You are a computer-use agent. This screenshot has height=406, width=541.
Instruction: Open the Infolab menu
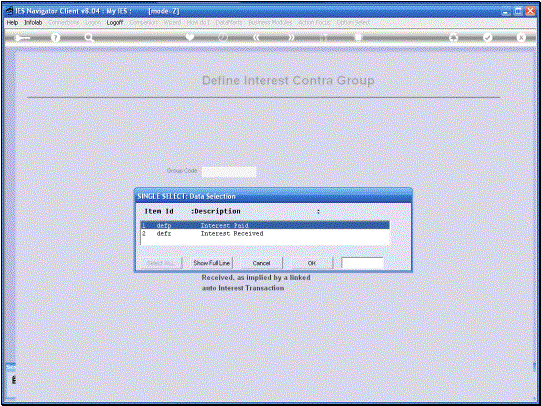point(33,22)
